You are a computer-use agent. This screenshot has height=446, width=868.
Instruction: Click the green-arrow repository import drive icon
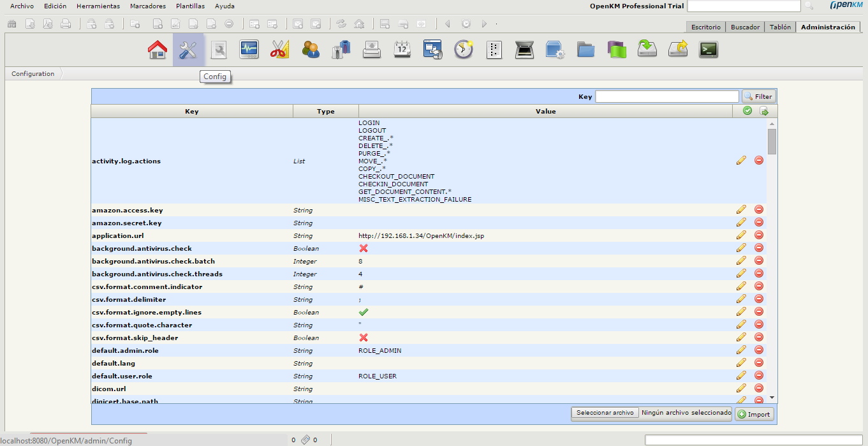pyautogui.click(x=647, y=50)
